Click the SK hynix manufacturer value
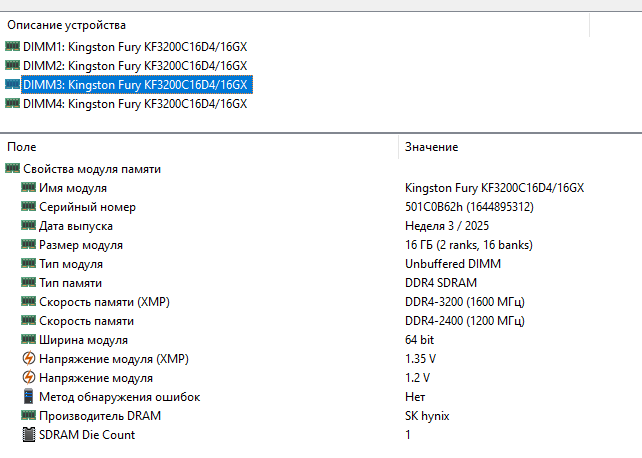642x458 pixels. tap(429, 416)
